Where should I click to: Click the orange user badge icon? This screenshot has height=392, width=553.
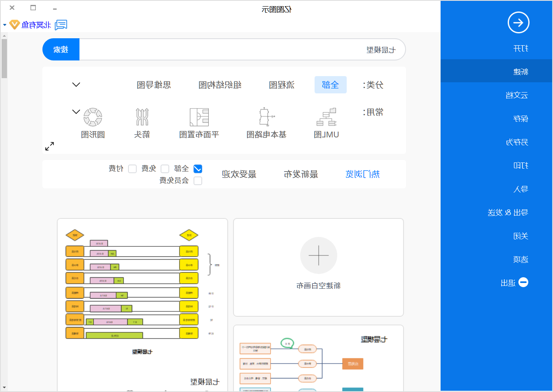(x=14, y=25)
